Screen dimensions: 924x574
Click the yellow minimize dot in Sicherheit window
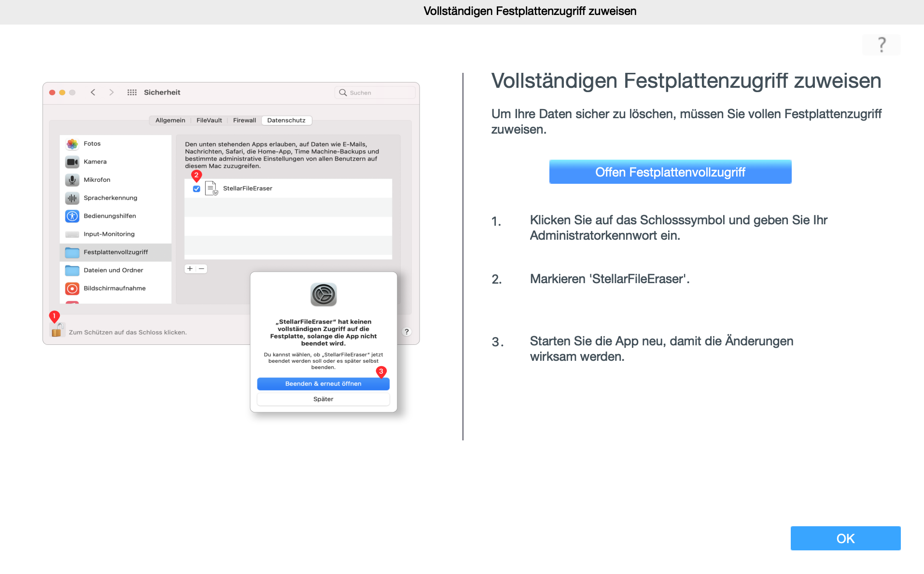62,92
